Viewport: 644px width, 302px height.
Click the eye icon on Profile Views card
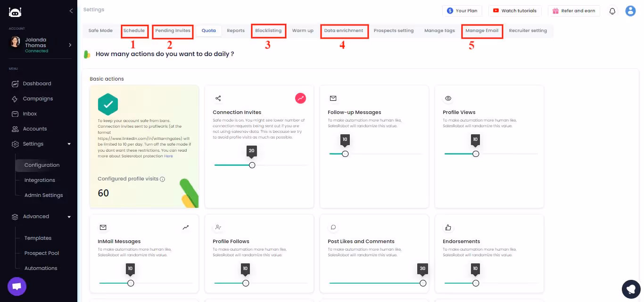coord(448,98)
